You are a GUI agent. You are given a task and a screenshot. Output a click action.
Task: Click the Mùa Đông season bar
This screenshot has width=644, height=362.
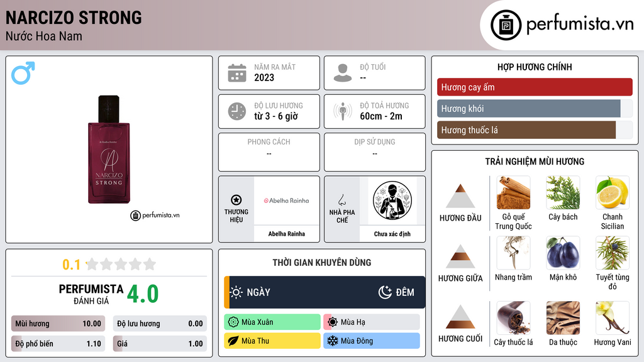372,341
